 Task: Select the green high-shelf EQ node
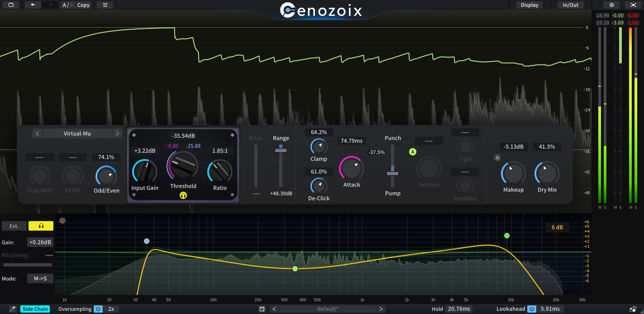click(507, 236)
